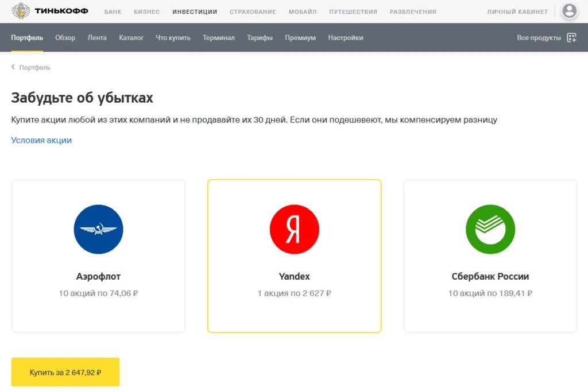Open the Банк section in top navigation
588x391 pixels.
tap(113, 11)
